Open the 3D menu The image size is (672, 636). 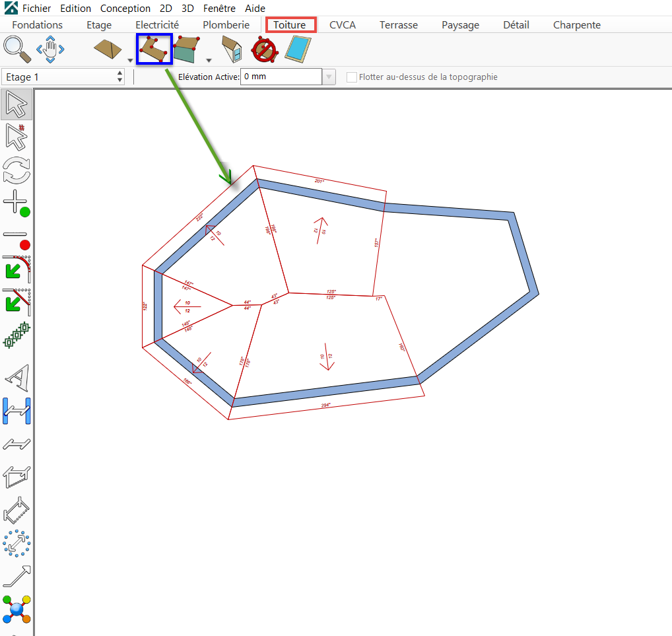(x=187, y=9)
